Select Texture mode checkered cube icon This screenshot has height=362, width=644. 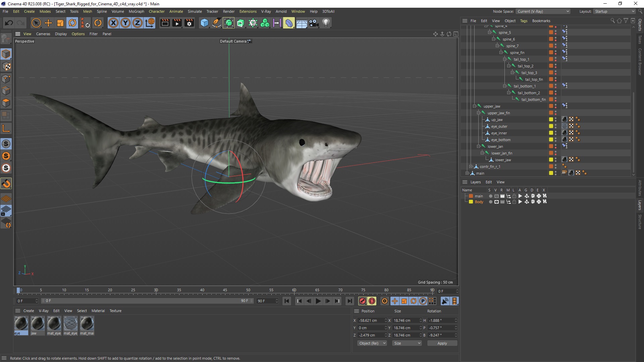pos(6,66)
